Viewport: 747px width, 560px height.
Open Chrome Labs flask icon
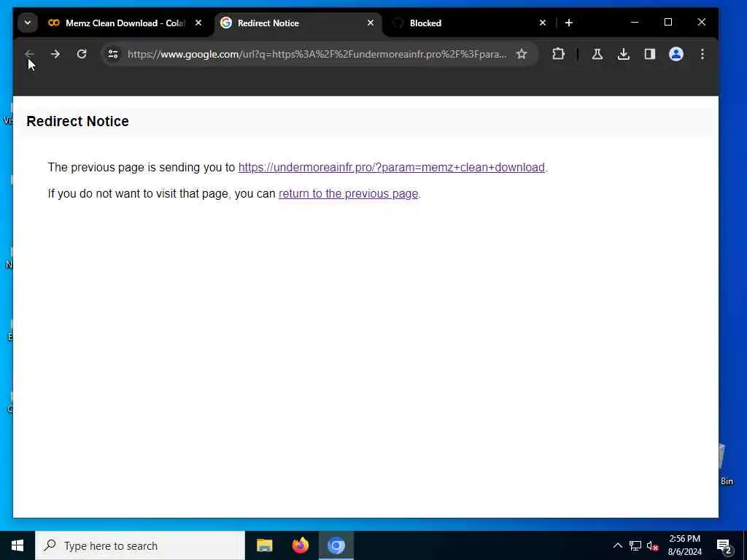tap(597, 54)
